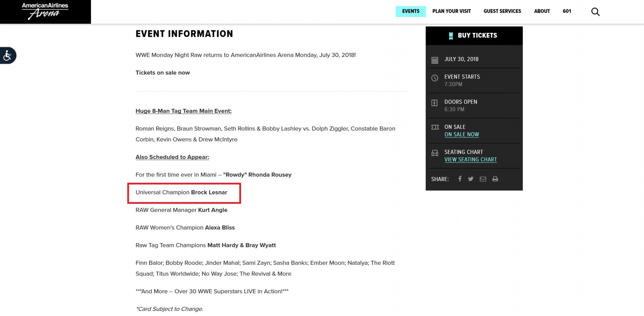Click the Event Information heading
644x316 pixels.
tap(184, 34)
